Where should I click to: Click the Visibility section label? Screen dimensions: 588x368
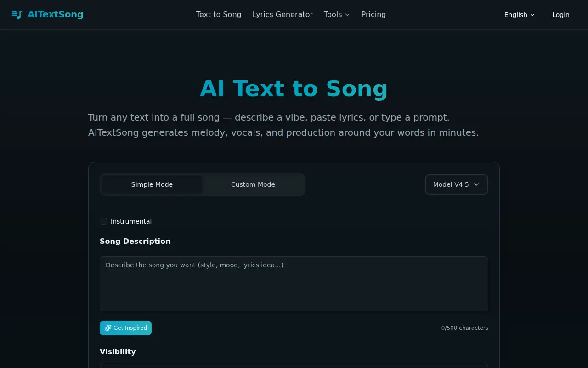tap(118, 351)
